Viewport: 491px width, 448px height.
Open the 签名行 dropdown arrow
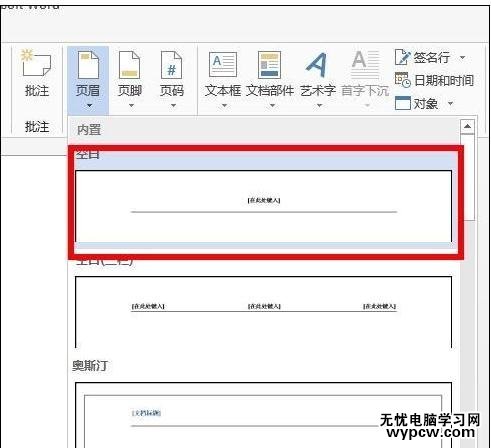click(x=463, y=57)
